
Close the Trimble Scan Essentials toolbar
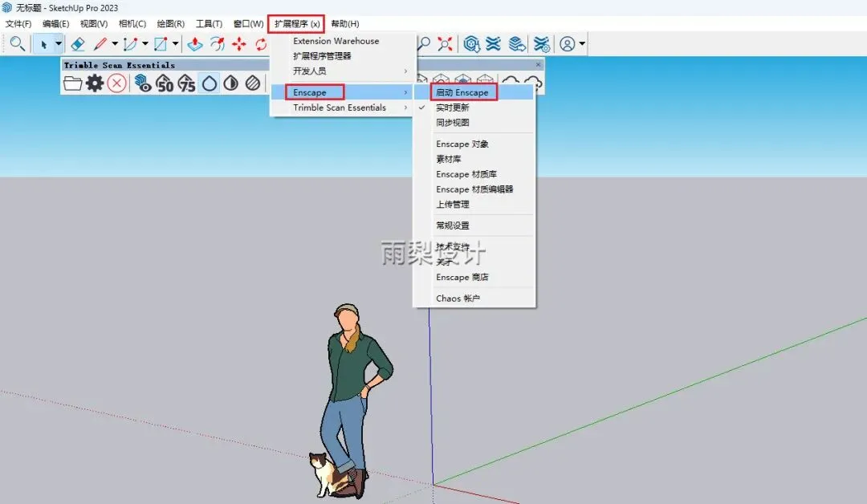538,65
